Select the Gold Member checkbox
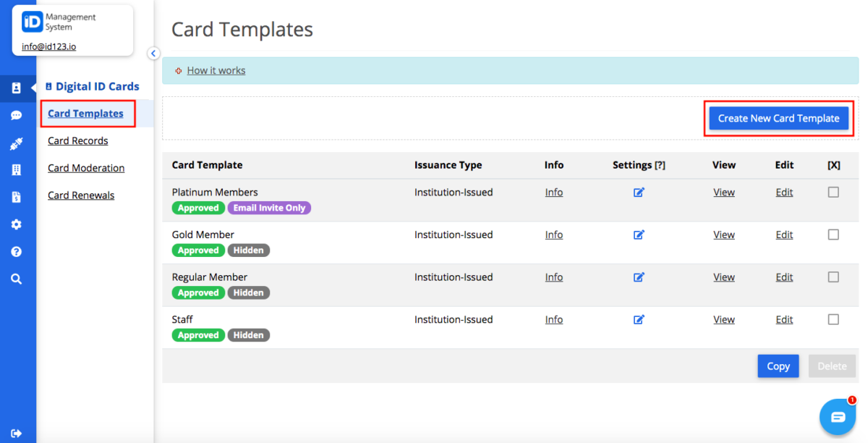The width and height of the screenshot is (868, 443). 833,234
